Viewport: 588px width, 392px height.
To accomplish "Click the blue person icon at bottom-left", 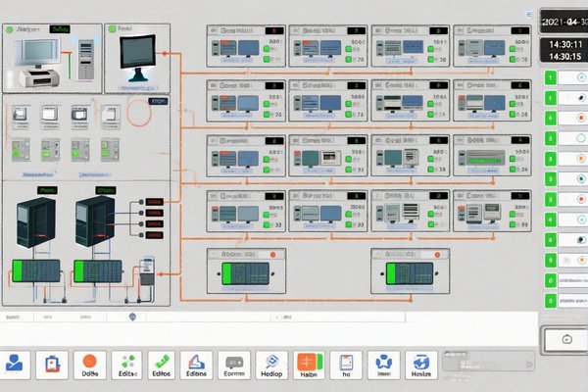I will pos(15,364).
